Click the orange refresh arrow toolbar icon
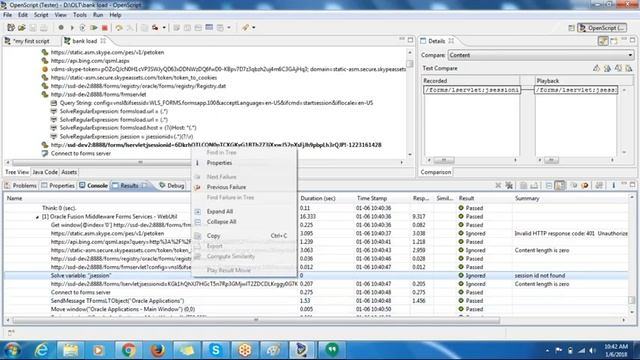The height and width of the screenshot is (360, 640). pos(119,28)
